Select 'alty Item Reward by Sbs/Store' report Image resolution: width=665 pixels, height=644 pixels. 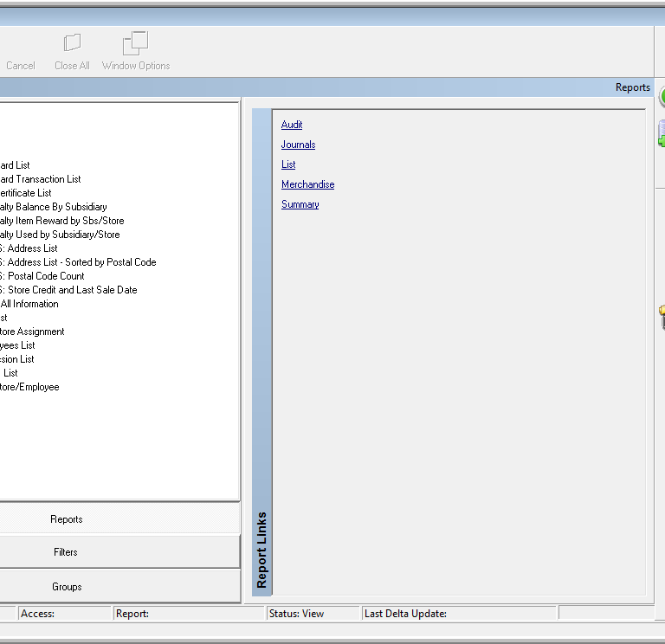62,221
